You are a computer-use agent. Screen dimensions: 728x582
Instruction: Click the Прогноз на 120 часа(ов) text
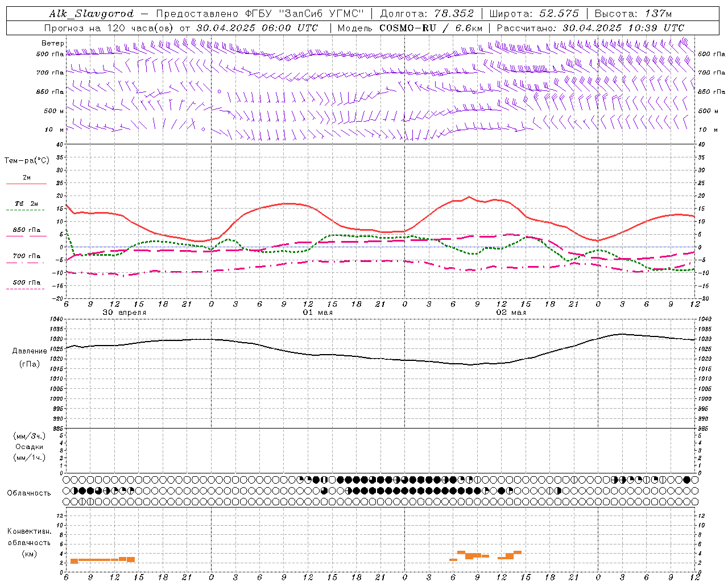pyautogui.click(x=110, y=28)
